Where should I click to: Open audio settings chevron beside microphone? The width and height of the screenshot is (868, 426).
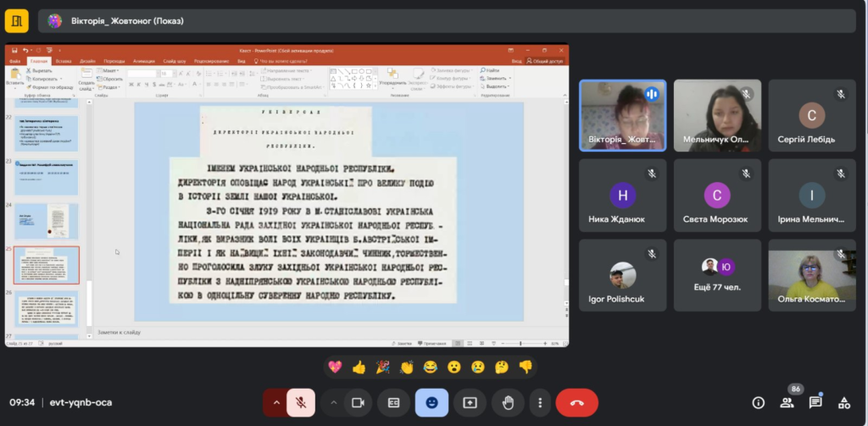[x=275, y=402]
